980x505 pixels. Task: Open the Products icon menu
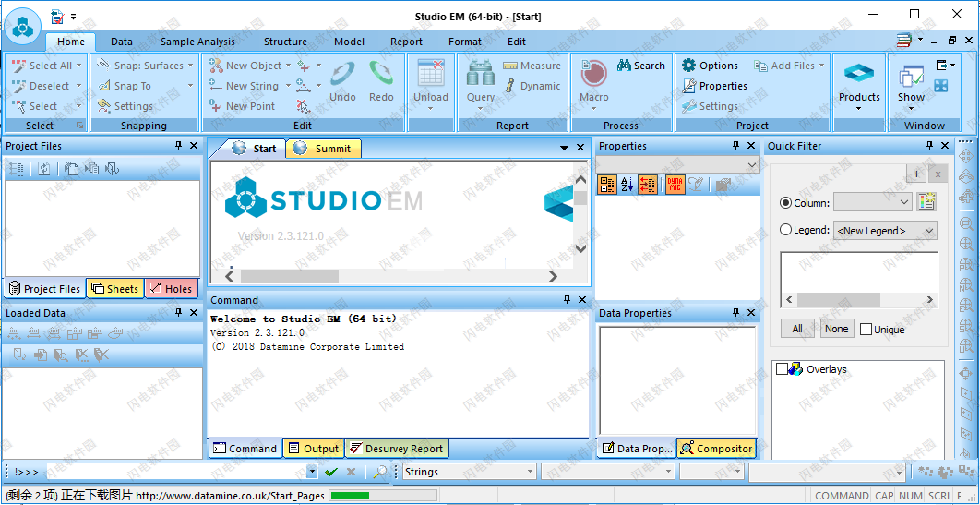[859, 74]
